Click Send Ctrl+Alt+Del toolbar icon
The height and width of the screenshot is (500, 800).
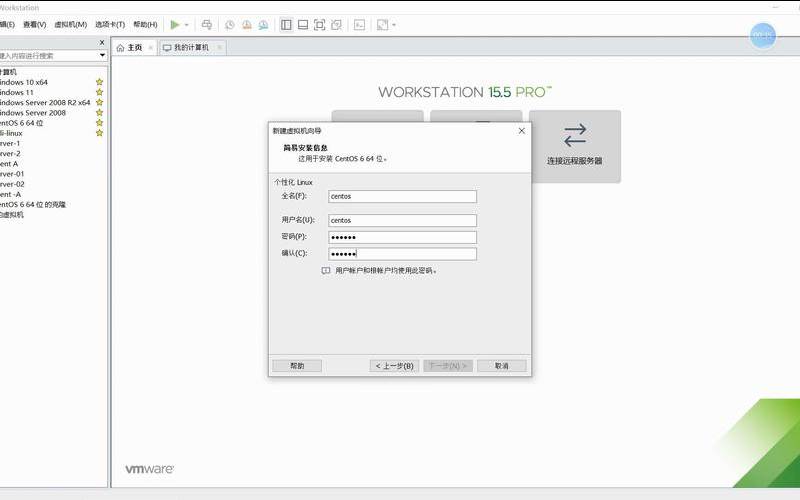coord(207,24)
